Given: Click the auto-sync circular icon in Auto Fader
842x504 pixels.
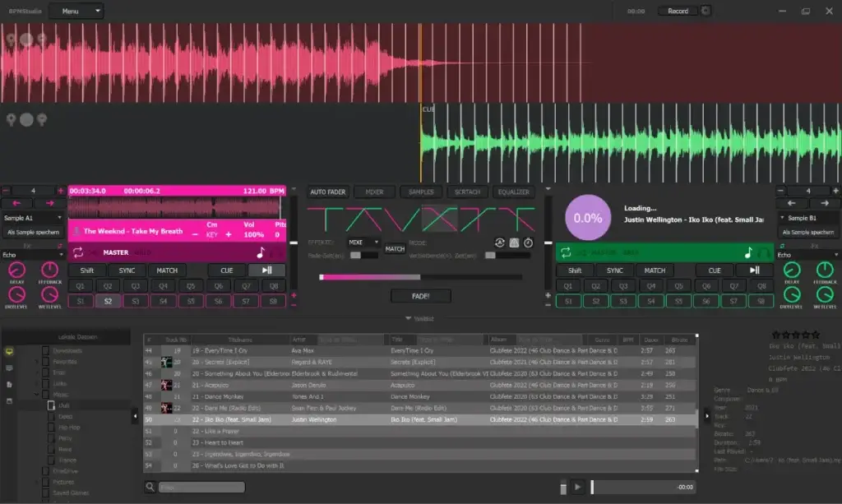Looking at the screenshot, I should 499,243.
